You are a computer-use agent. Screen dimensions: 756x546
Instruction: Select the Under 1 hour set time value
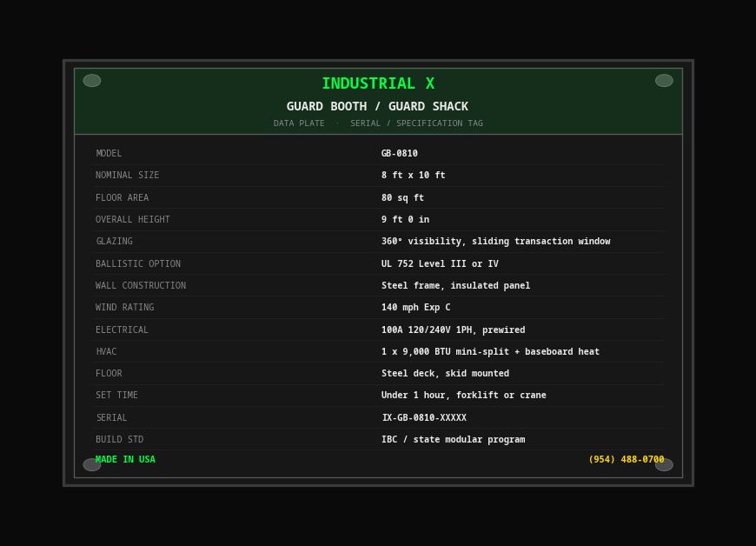[x=464, y=395]
